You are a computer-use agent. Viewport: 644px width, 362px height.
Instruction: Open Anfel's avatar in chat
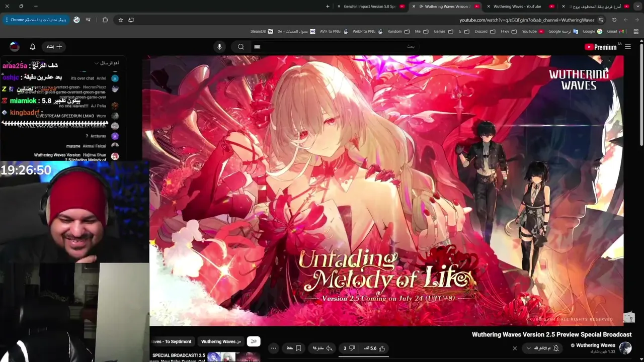(x=115, y=78)
